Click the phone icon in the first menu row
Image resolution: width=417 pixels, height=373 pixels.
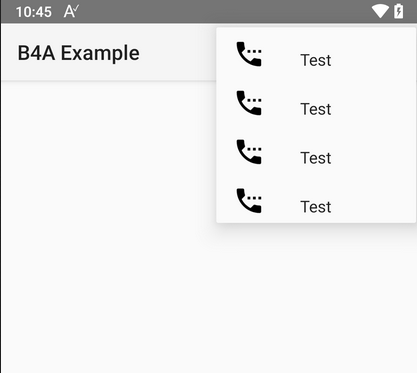[249, 54]
